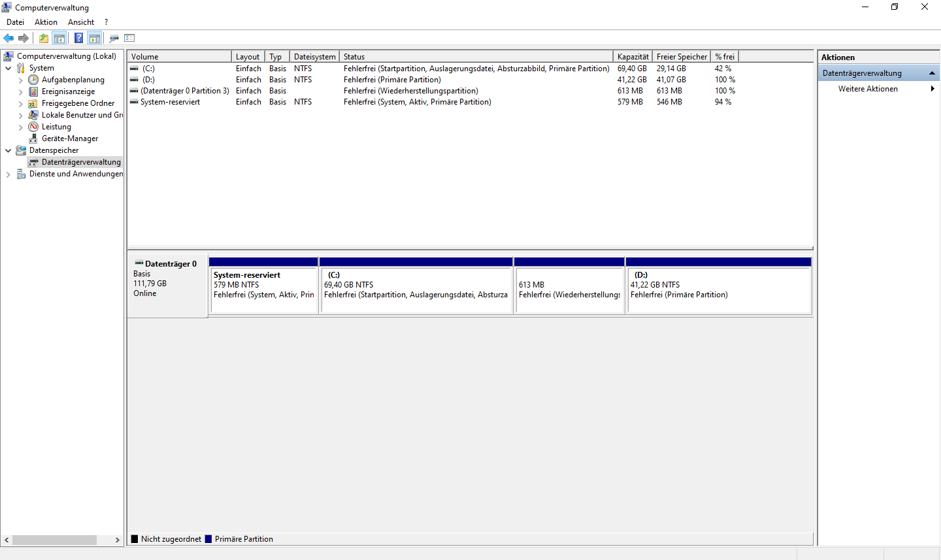Sort by the Layout column header
This screenshot has height=560, width=941.
coord(248,57)
